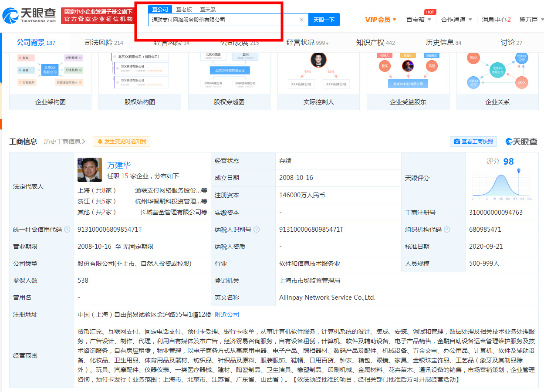Screen dimensions: 544x392
Task: Open the 股权穿透图 thumbnail card
Action: tap(229, 81)
